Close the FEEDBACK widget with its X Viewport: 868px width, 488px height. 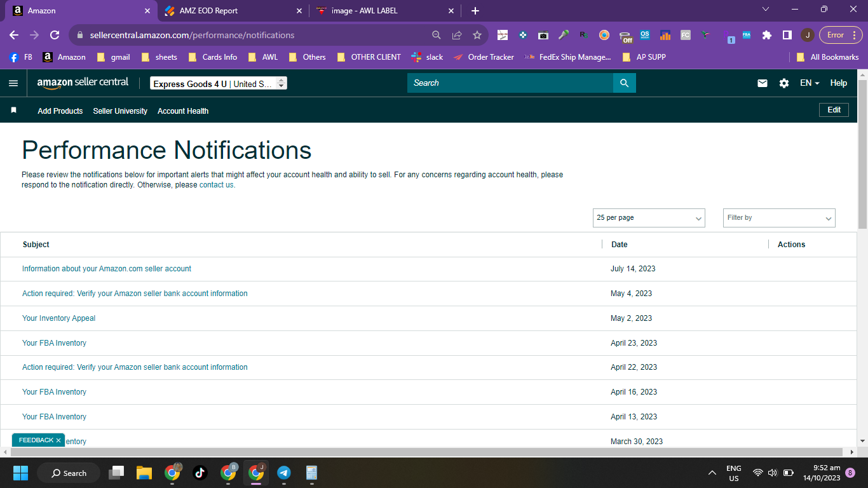point(58,440)
